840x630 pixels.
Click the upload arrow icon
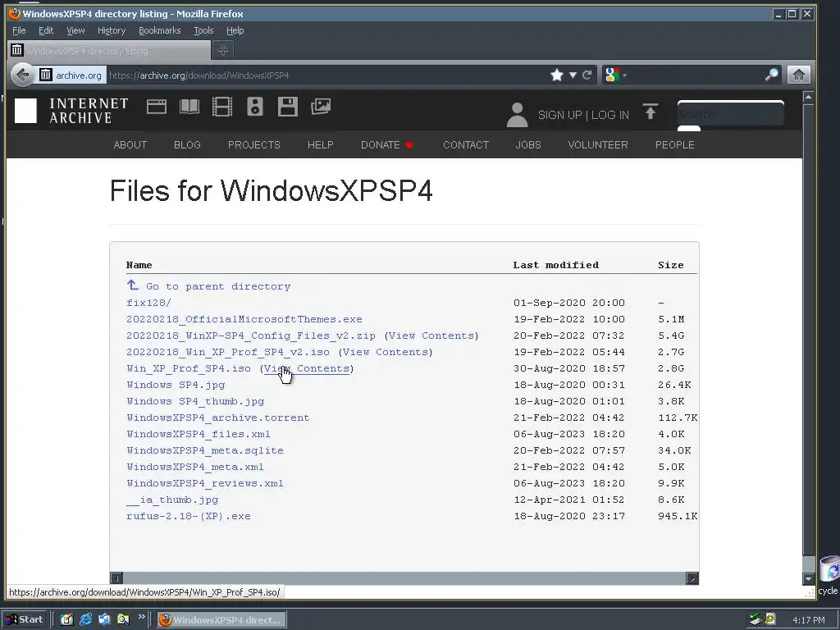[650, 112]
